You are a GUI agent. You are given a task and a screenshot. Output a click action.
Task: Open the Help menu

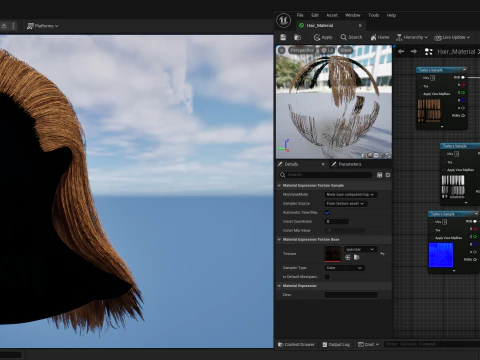pyautogui.click(x=391, y=15)
